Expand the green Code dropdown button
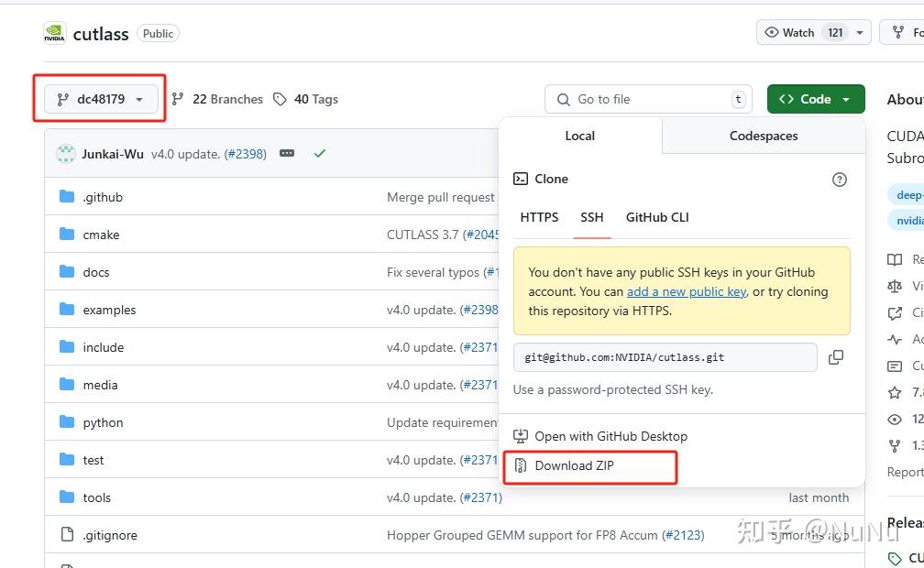 (815, 99)
